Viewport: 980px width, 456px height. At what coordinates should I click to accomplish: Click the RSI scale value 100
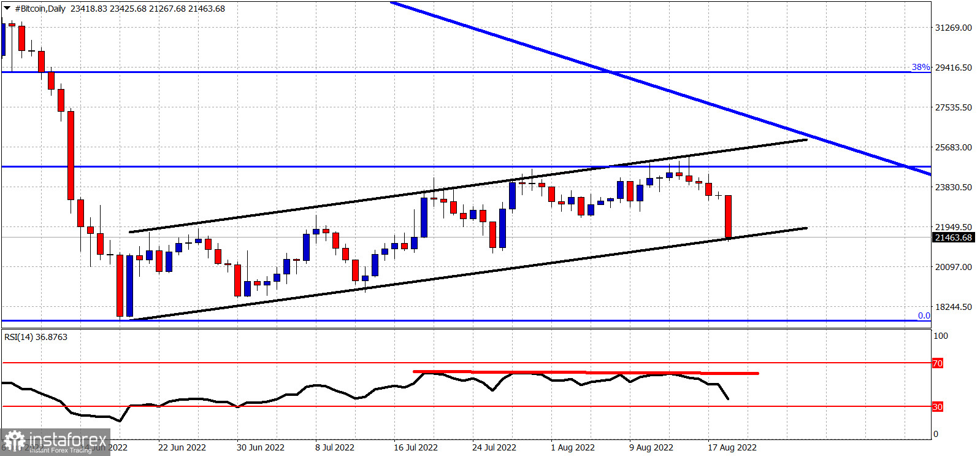pos(940,336)
